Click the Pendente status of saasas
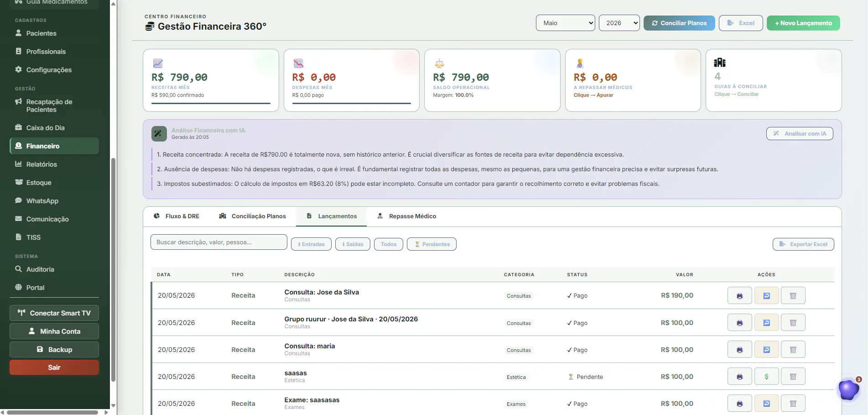 (586, 377)
